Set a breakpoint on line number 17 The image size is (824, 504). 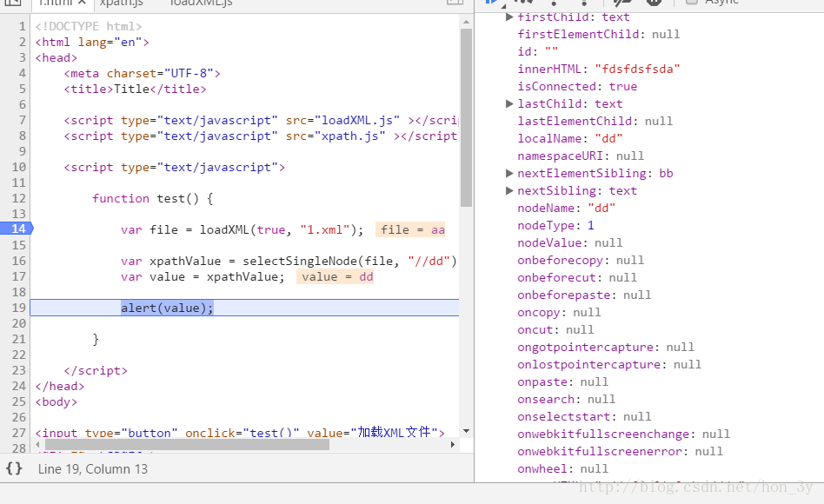click(x=19, y=276)
